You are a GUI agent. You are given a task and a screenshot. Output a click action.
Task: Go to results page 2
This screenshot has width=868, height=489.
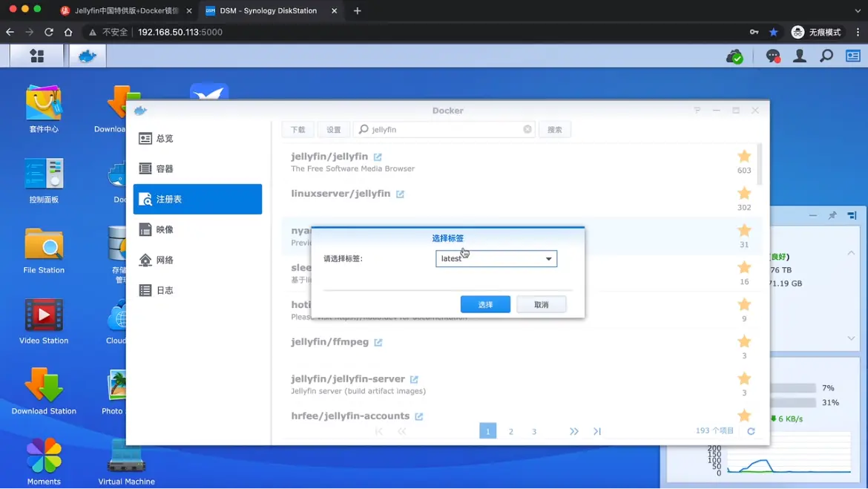pos(510,431)
